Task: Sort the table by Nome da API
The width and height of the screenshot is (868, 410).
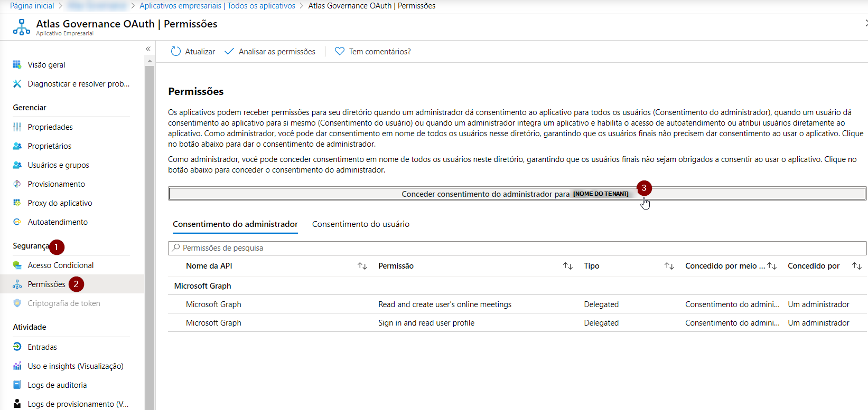Action: click(x=362, y=266)
